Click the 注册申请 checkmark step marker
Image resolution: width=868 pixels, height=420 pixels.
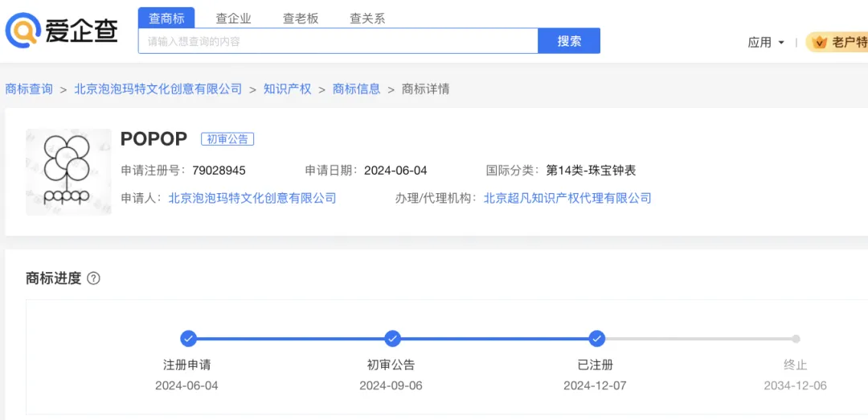point(188,339)
